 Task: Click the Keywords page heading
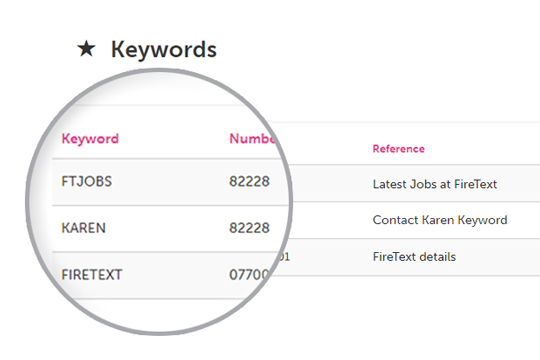164,50
